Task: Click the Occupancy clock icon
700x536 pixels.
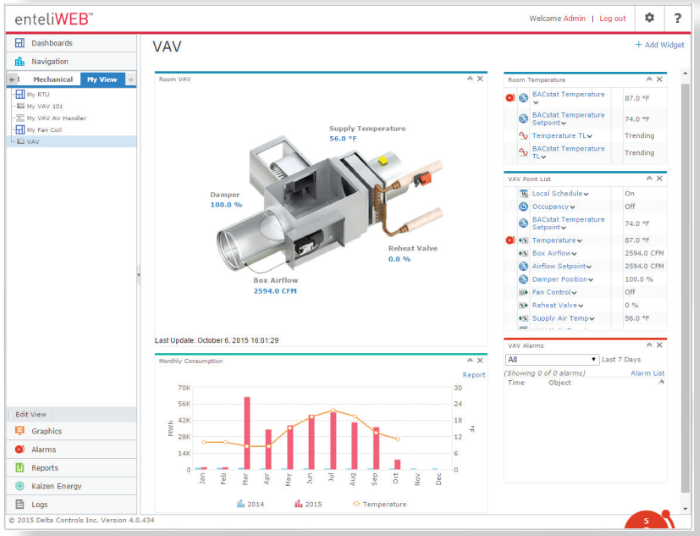Action: point(523,207)
